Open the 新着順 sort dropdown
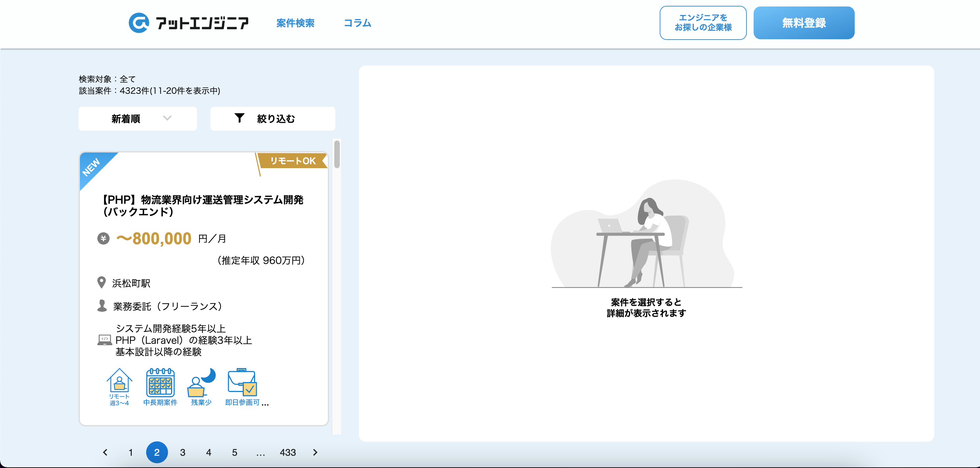Screen dimensions: 980x468 (x=138, y=119)
